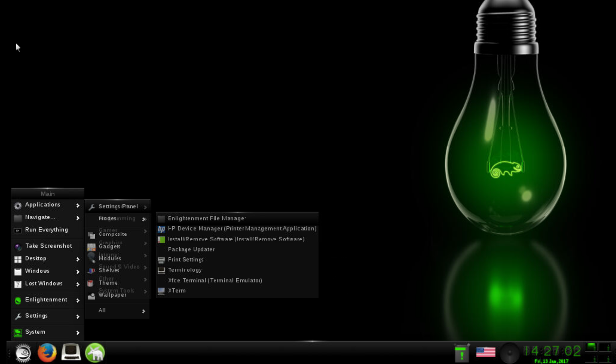Choose Run Everything in the Main menu
This screenshot has width=616, height=364.
[46, 230]
